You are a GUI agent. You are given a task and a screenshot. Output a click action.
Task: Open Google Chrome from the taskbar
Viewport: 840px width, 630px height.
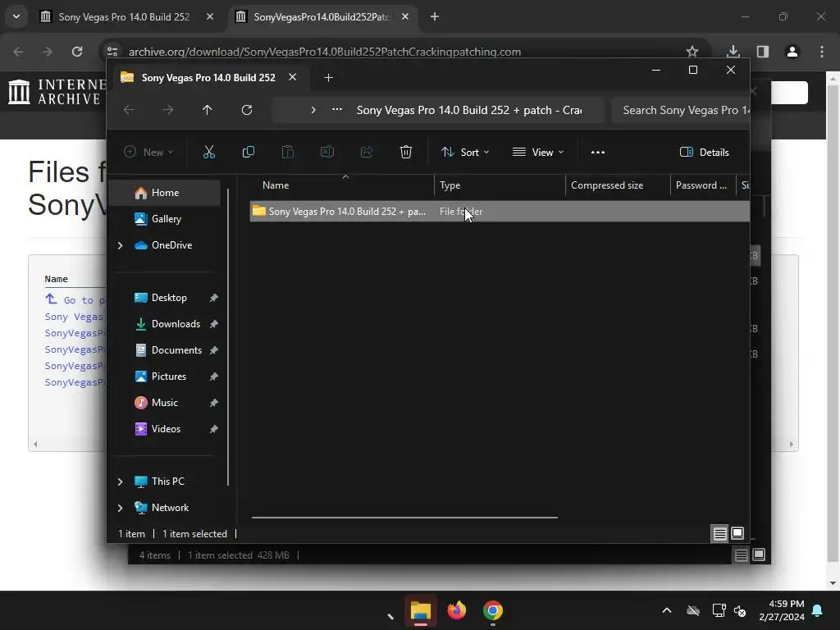pyautogui.click(x=493, y=610)
